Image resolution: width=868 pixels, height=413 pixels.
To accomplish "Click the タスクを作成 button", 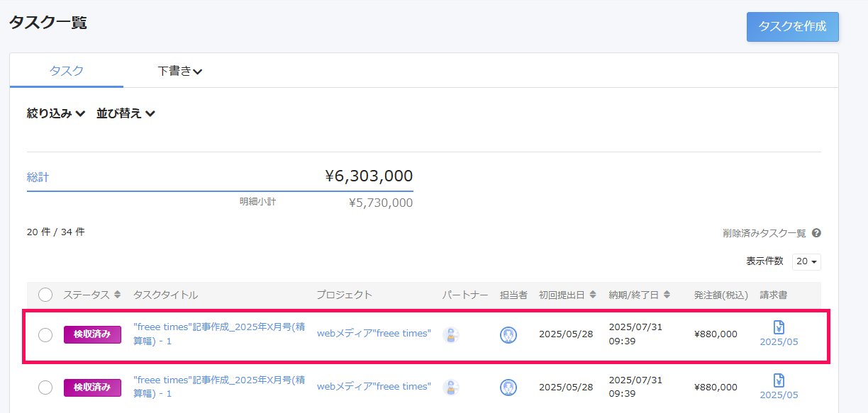I will tap(792, 27).
